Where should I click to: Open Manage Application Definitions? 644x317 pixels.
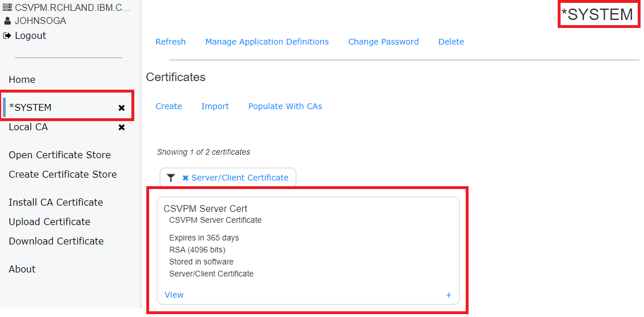click(267, 42)
